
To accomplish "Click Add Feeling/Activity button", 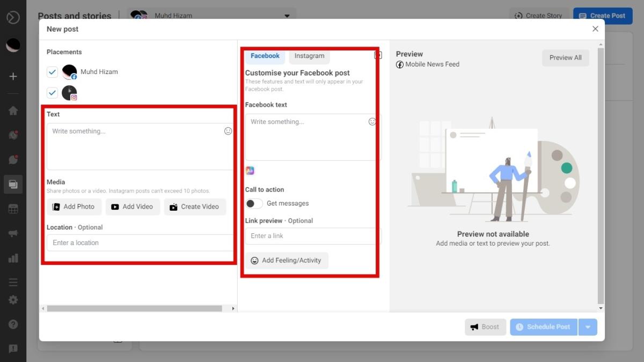I will point(287,261).
